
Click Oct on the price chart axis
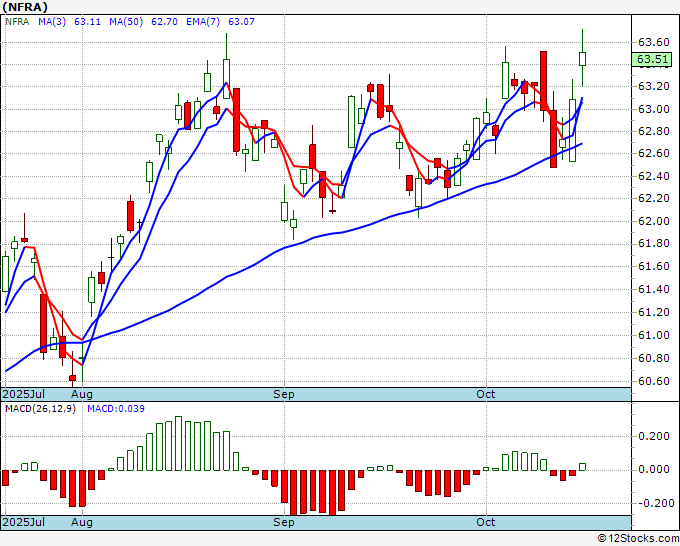click(x=485, y=394)
